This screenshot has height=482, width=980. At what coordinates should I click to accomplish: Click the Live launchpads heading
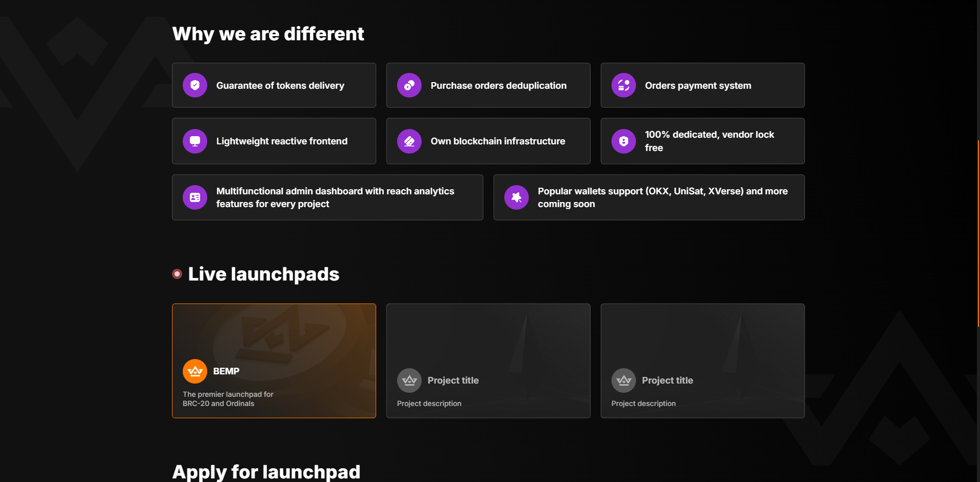point(263,274)
